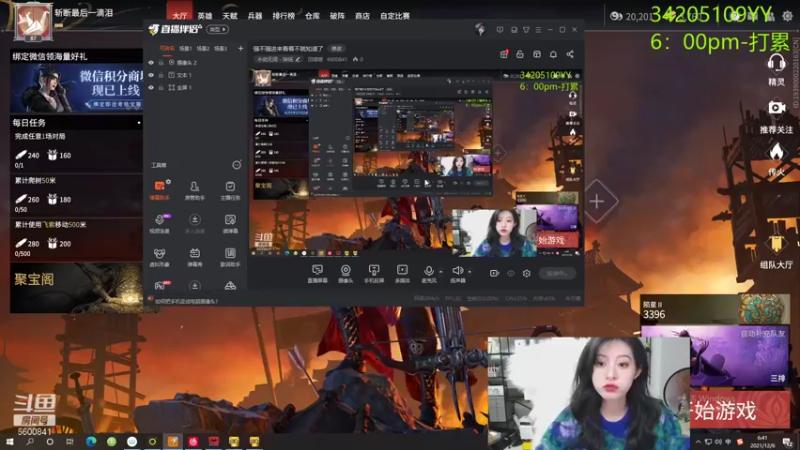Toggle lock on 全屏 1 source
The height and width of the screenshot is (450, 800).
(x=161, y=88)
